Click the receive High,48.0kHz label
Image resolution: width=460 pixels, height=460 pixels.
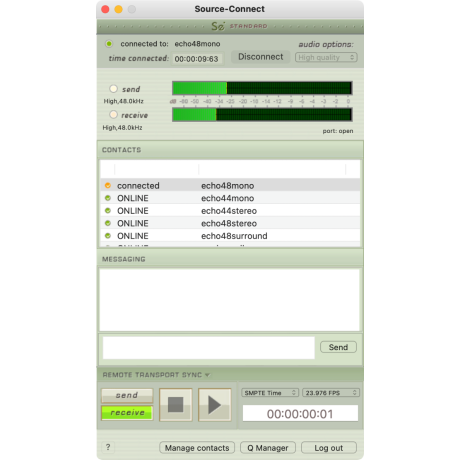[122, 127]
